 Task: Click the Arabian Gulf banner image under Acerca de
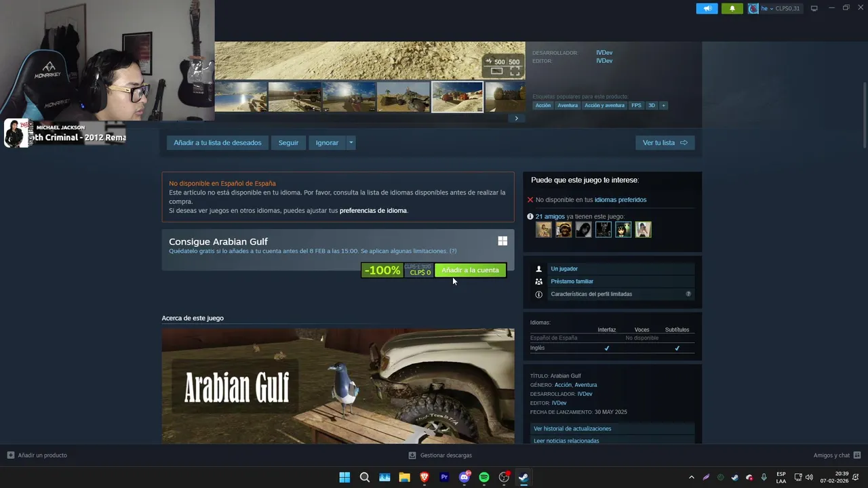tap(338, 386)
